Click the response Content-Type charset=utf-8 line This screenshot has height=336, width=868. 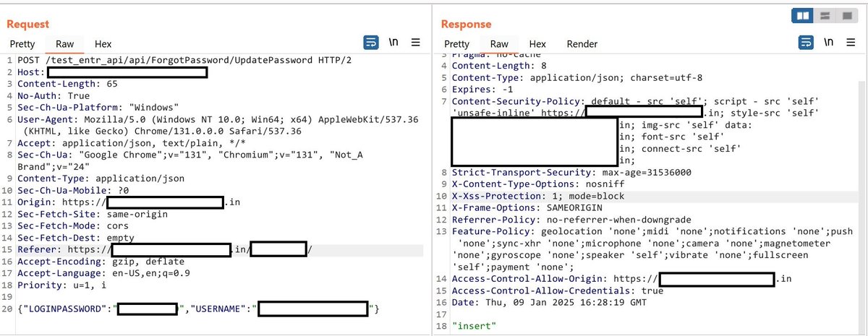[x=577, y=77]
